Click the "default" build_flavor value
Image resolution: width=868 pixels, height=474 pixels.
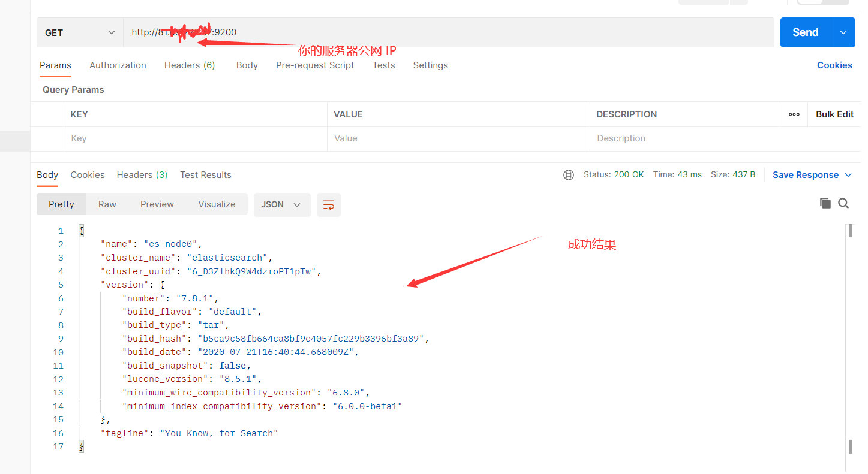233,312
